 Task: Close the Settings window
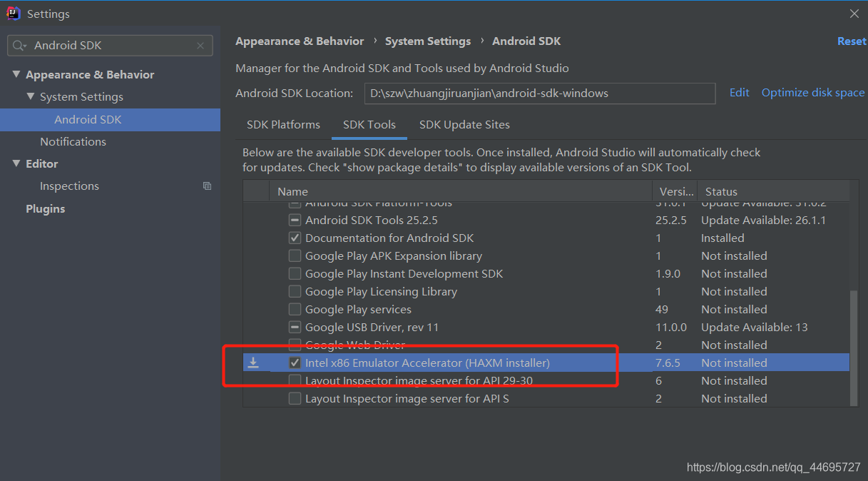pyautogui.click(x=854, y=14)
